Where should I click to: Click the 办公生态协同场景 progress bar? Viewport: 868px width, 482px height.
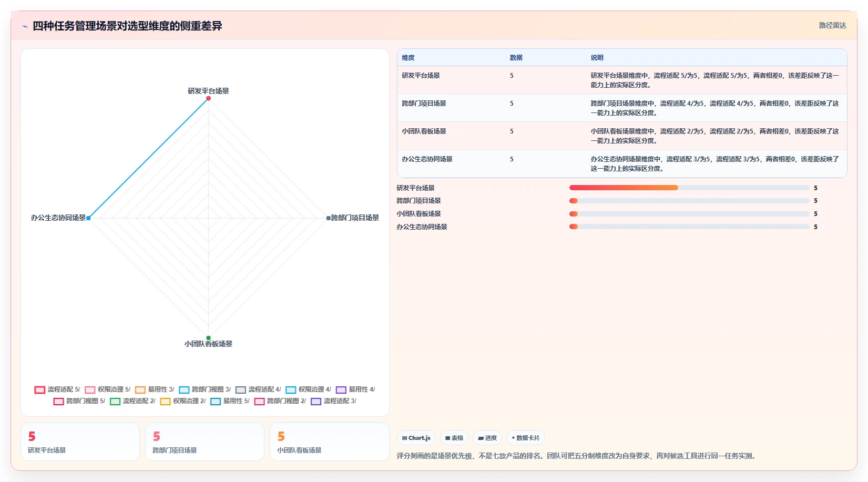[689, 227]
